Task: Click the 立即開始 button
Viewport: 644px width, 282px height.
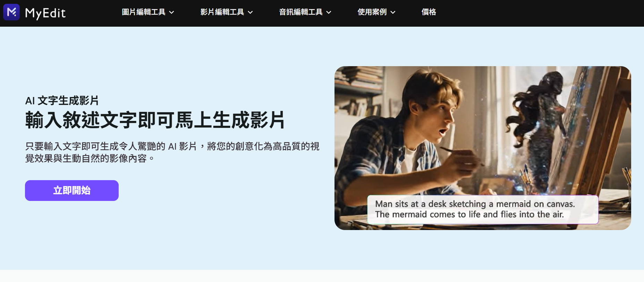Action: click(72, 191)
